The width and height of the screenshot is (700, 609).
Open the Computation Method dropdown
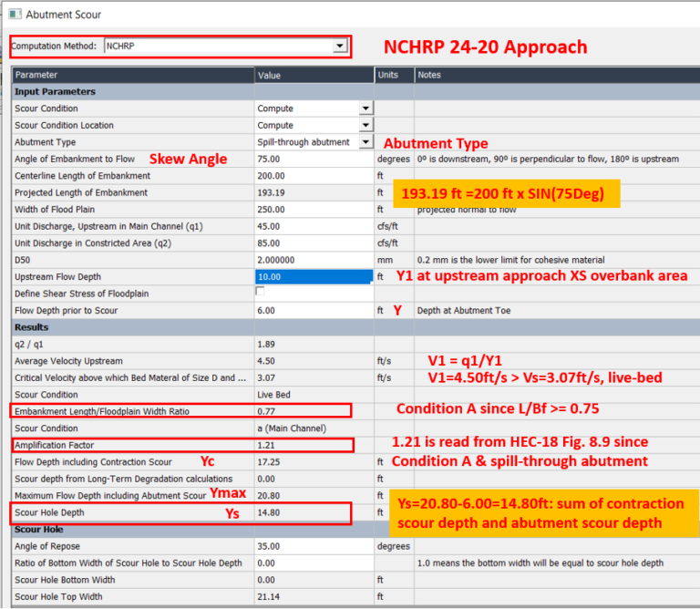340,46
